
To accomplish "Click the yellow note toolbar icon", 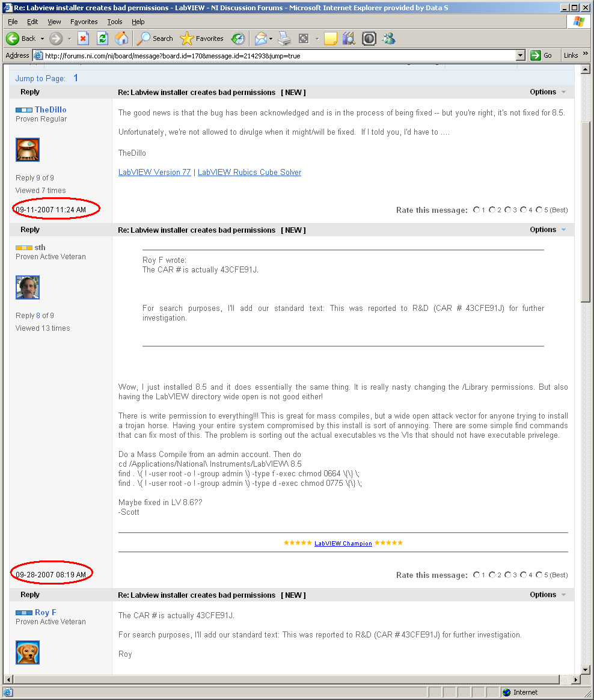I will pos(330,39).
